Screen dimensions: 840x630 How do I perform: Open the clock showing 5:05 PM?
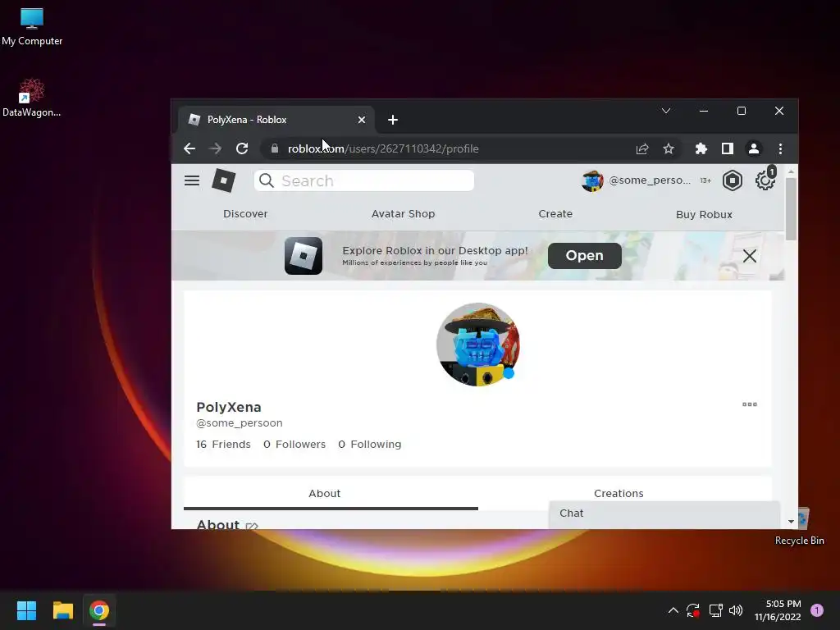pyautogui.click(x=778, y=610)
